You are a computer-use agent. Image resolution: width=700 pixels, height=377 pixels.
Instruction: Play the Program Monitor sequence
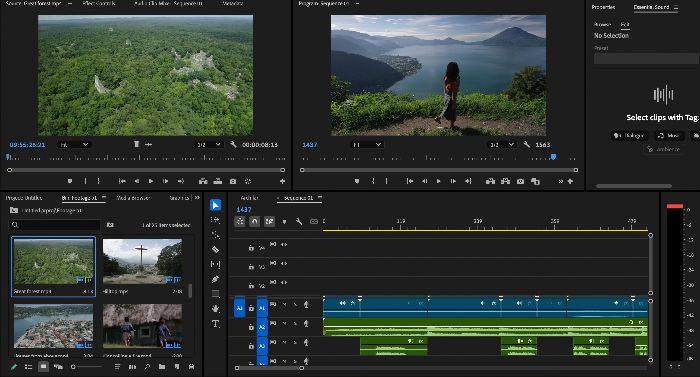[438, 181]
